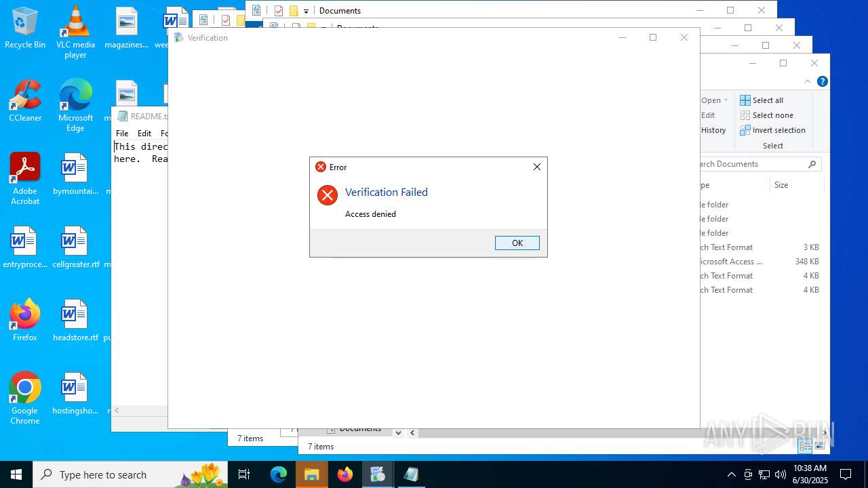Select the 348 KB Microsoft Access file row
The image size is (868, 488).
pos(760,262)
